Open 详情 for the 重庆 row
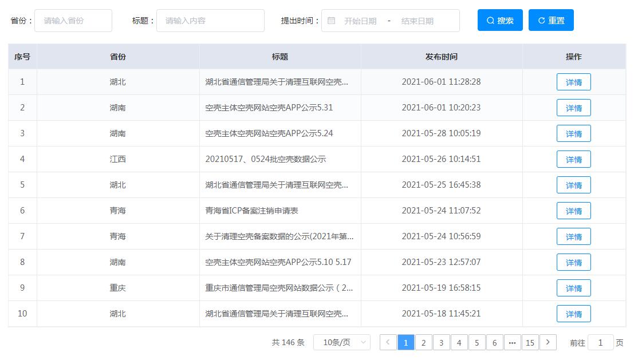The image size is (634, 364). click(574, 288)
